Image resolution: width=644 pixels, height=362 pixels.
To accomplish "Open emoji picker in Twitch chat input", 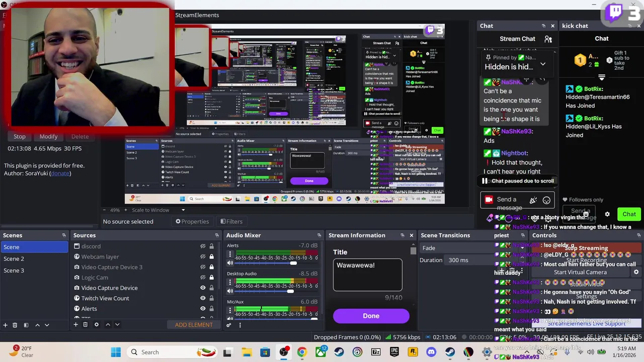I will pyautogui.click(x=546, y=200).
